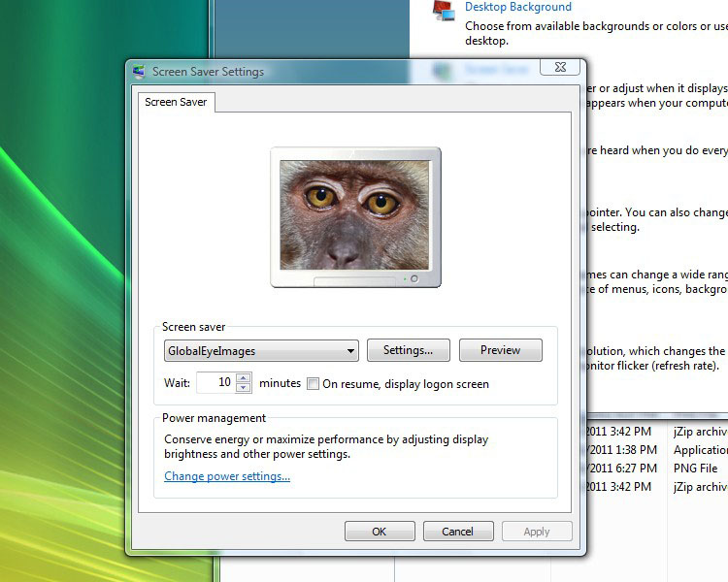Enable On resume, display logon screen
728x582 pixels.
pos(314,384)
